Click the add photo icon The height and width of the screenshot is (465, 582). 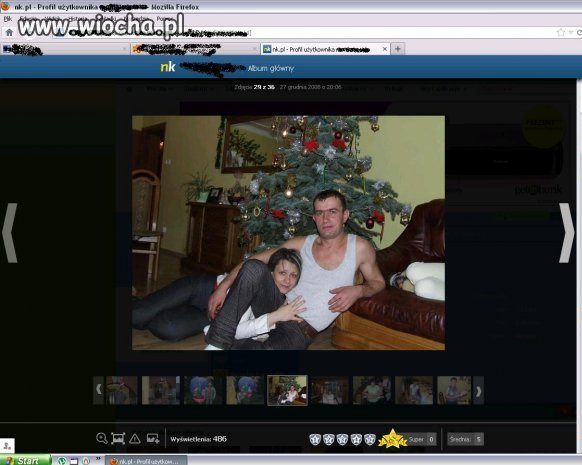153,439
